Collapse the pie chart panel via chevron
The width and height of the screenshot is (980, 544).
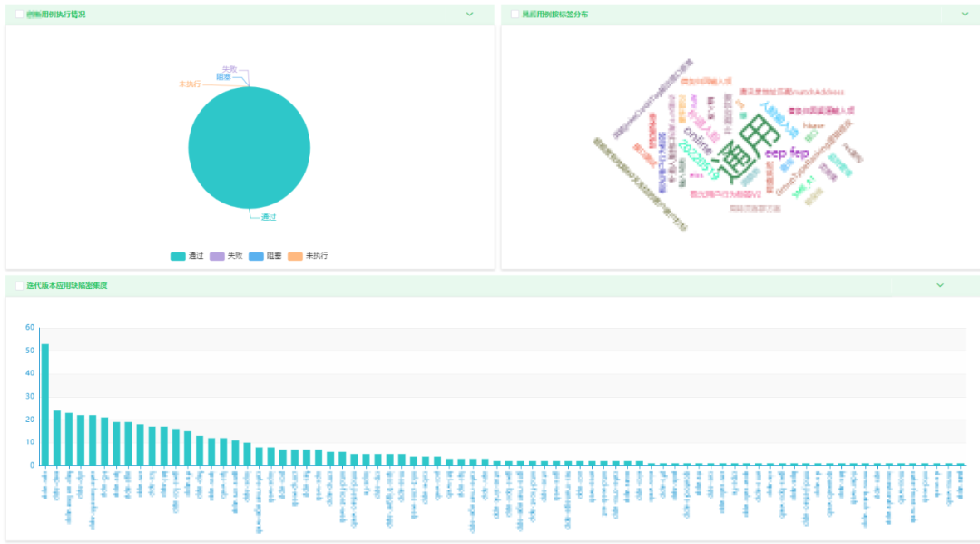469,14
